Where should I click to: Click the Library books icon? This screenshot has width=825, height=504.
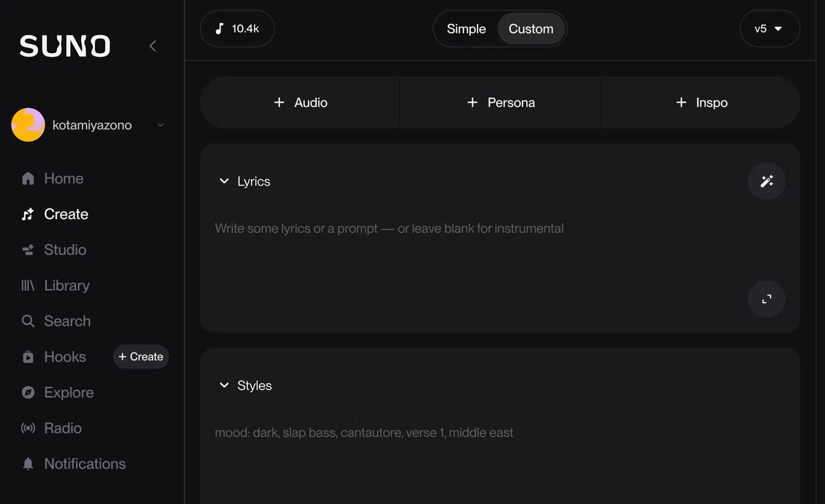[28, 285]
